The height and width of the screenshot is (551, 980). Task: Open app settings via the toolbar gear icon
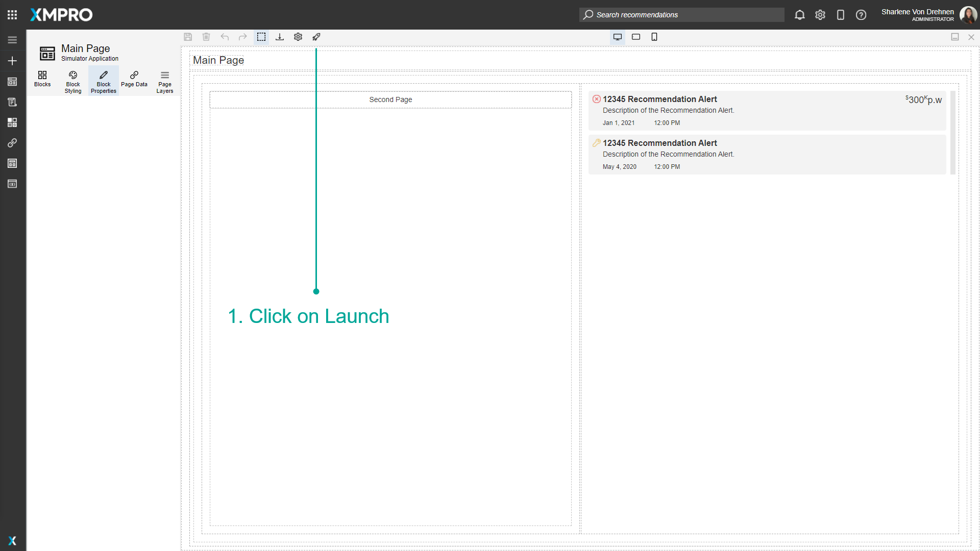[x=298, y=37]
